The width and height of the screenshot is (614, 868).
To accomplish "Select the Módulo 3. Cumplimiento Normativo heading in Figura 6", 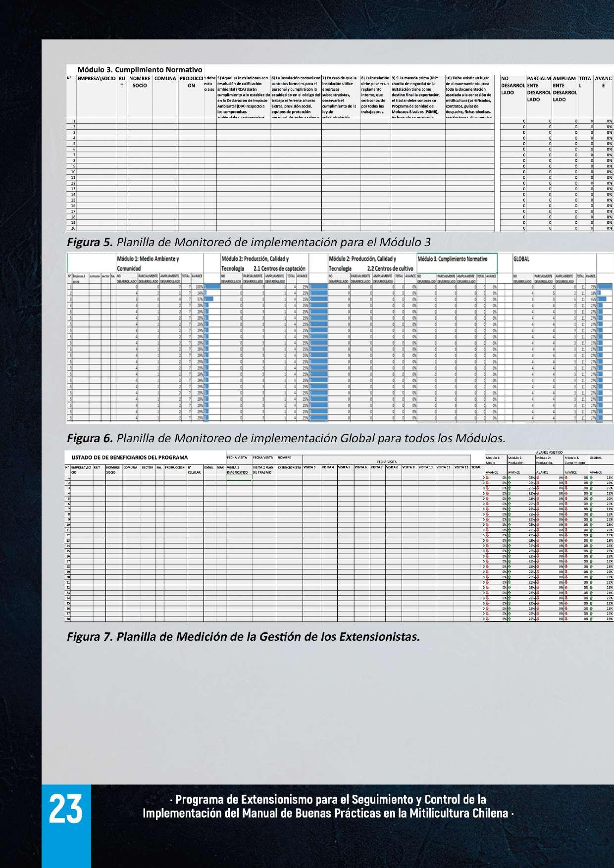I will coord(453,259).
